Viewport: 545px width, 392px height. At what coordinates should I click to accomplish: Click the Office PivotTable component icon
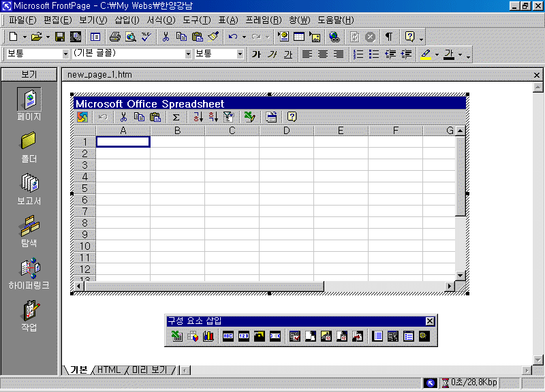coord(193,336)
